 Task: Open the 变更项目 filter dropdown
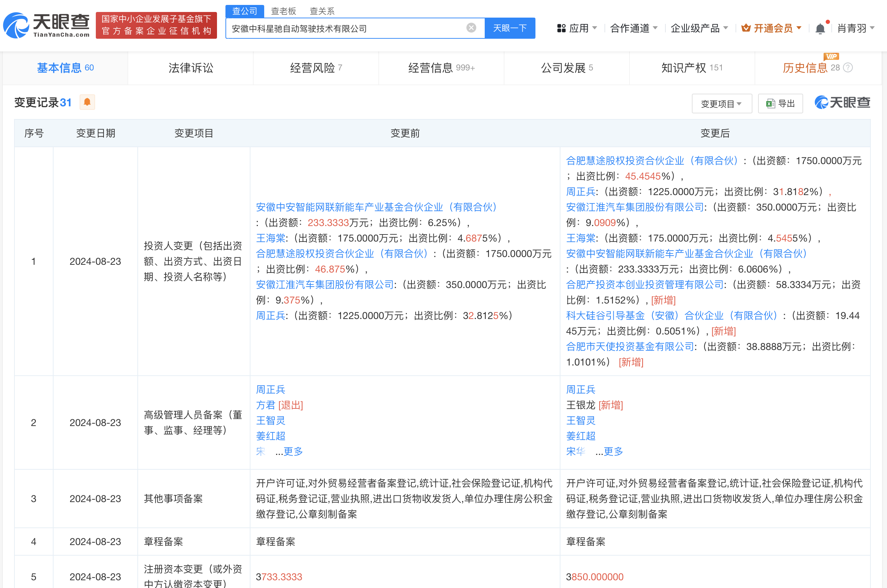[x=721, y=103]
